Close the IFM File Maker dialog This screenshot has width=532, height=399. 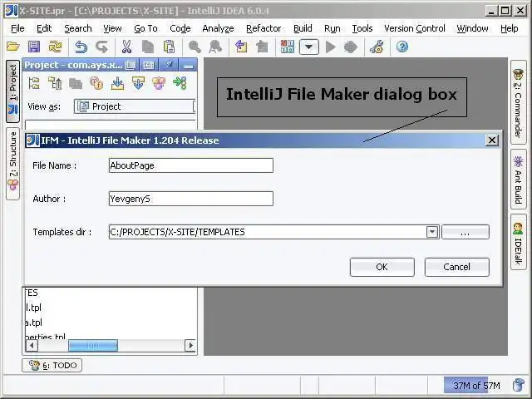coord(491,140)
